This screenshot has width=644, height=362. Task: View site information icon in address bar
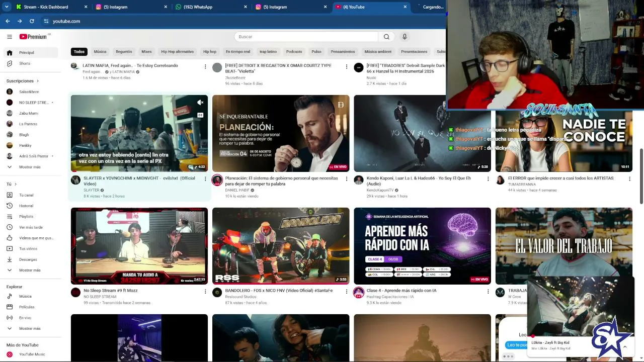pos(46,21)
